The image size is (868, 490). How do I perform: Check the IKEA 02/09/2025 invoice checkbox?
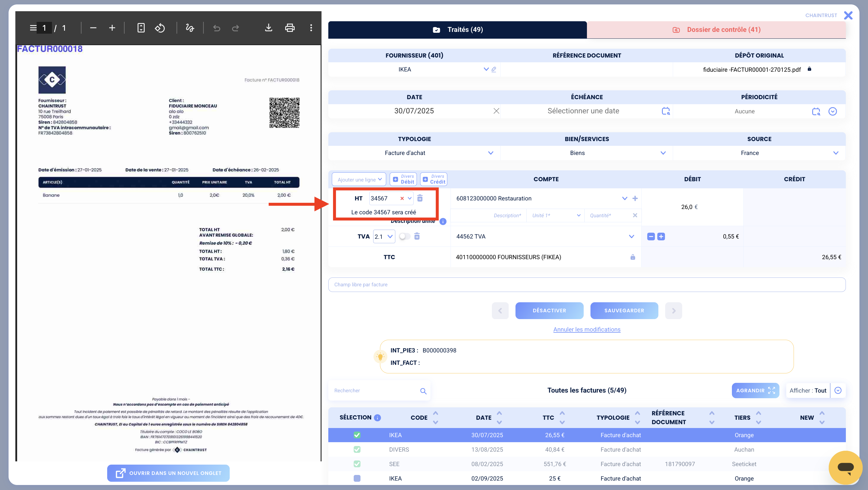click(357, 478)
